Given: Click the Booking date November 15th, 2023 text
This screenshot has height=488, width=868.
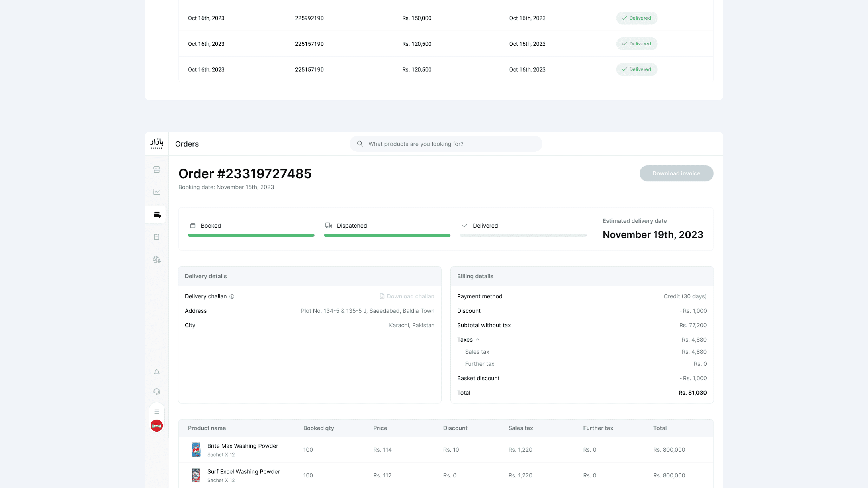Looking at the screenshot, I should 226,187.
